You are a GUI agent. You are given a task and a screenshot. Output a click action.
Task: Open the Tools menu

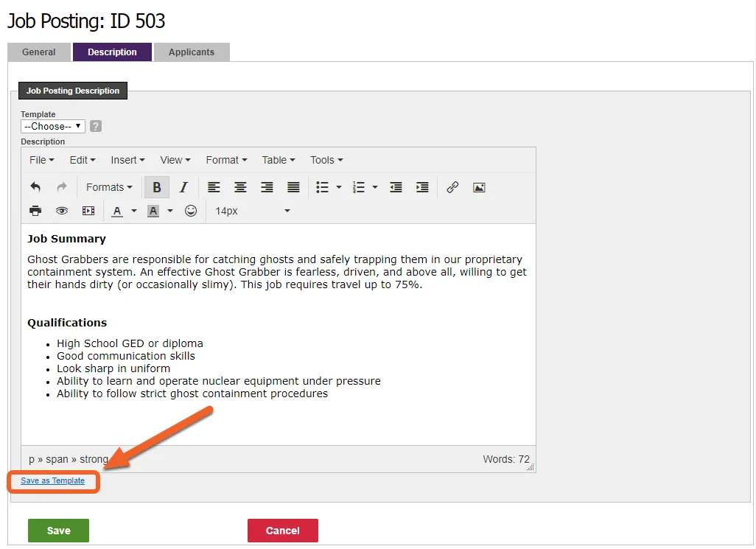(326, 160)
